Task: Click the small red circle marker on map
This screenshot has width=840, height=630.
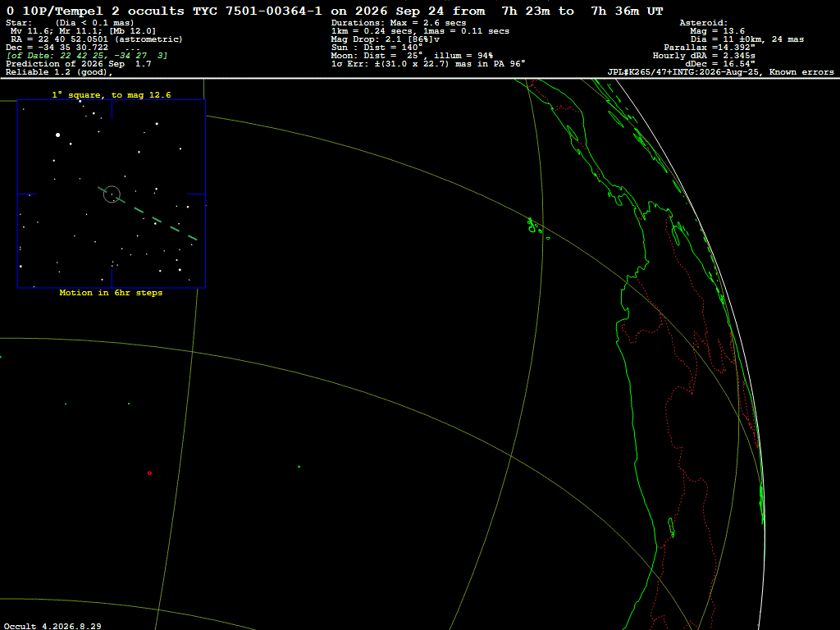Action: point(149,473)
